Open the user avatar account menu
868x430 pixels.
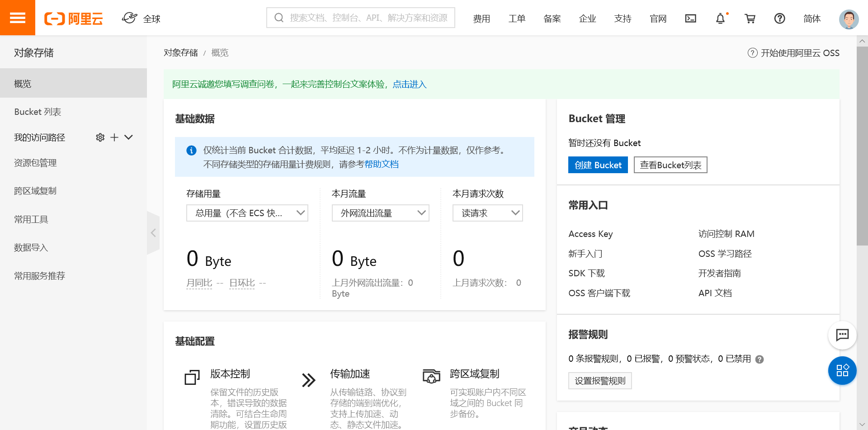849,19
